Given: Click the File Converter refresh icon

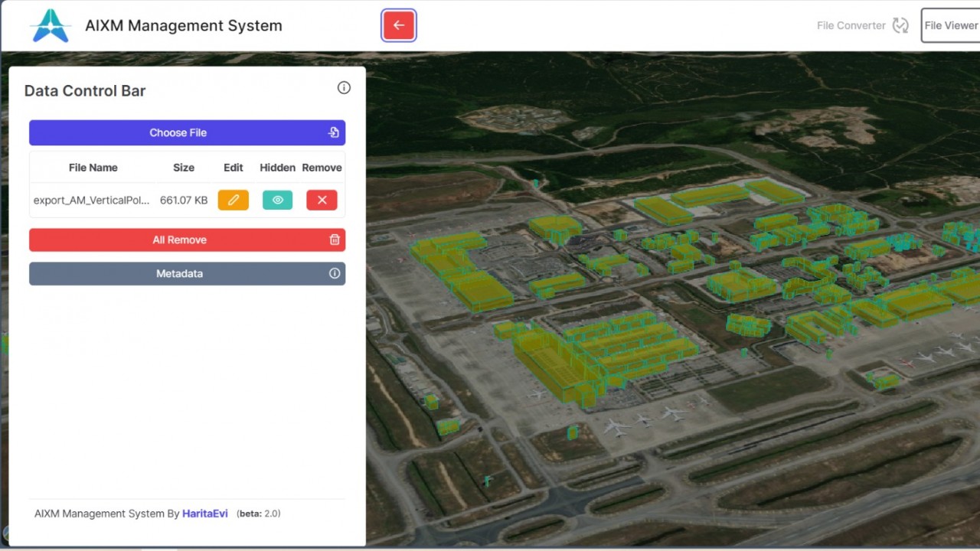Looking at the screenshot, I should 900,25.
